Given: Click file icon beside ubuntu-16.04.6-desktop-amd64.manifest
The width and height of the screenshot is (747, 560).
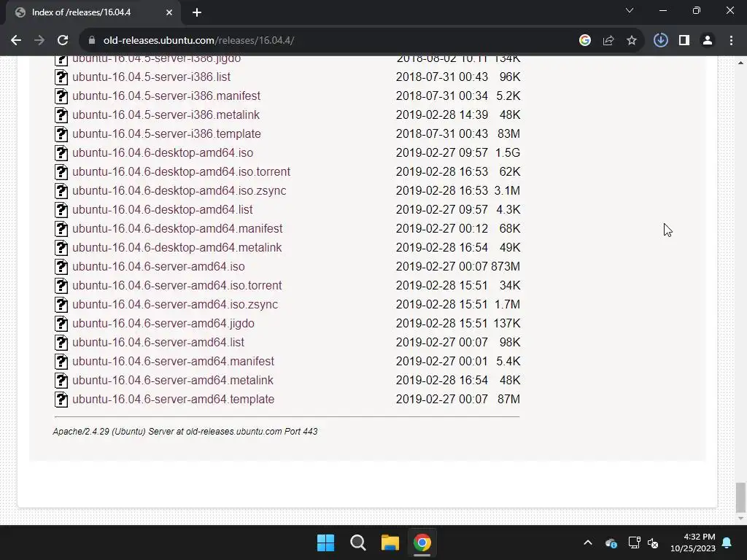Looking at the screenshot, I should tap(61, 229).
